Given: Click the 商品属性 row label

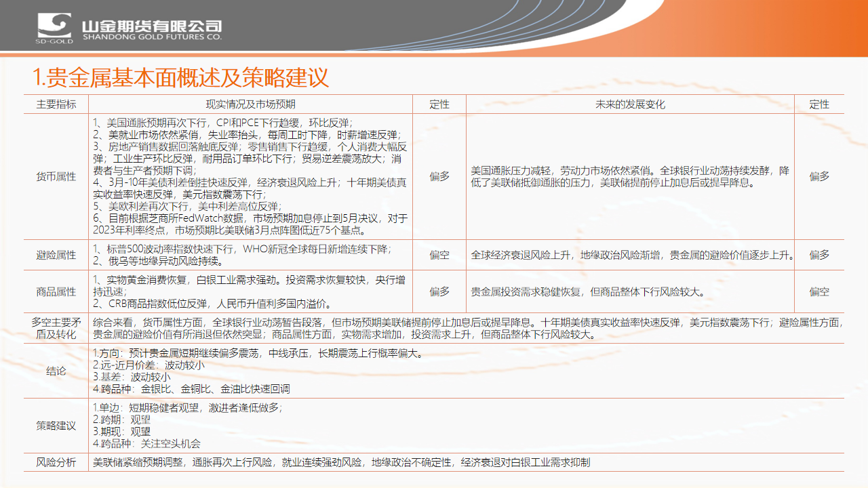Looking at the screenshot, I should [56, 291].
